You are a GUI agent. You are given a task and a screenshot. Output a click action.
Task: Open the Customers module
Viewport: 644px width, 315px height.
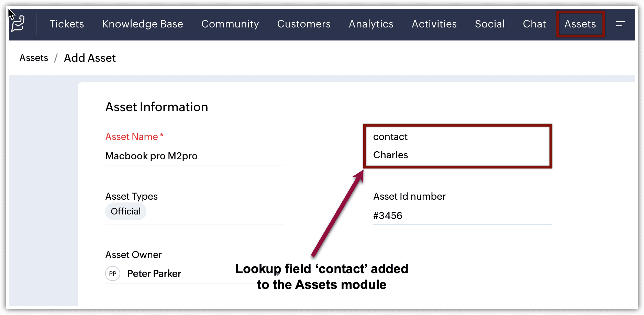click(x=304, y=24)
